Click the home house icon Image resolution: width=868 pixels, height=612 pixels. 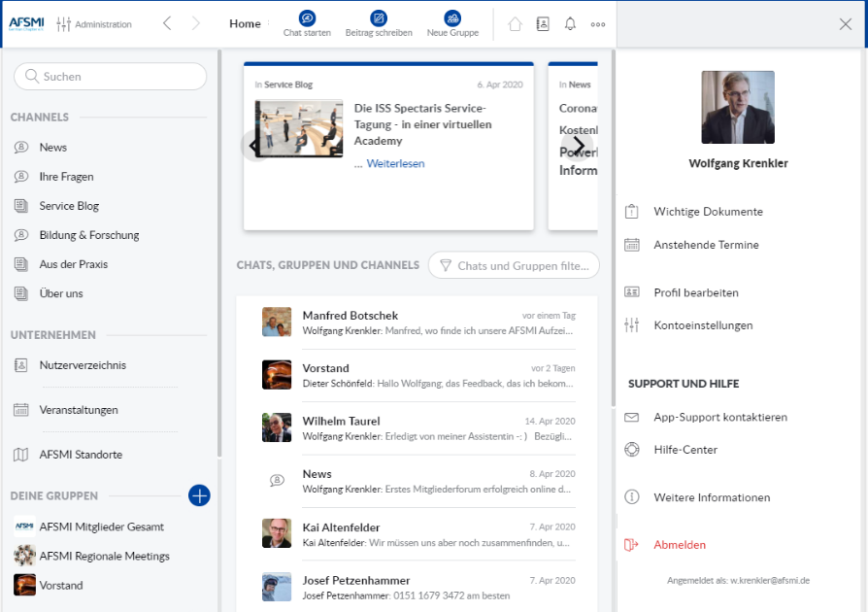(515, 24)
